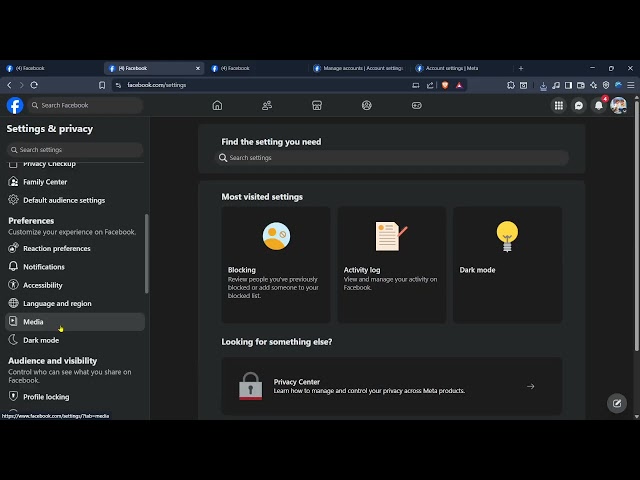
Task: Click the share icon in address bar
Action: pos(430,85)
